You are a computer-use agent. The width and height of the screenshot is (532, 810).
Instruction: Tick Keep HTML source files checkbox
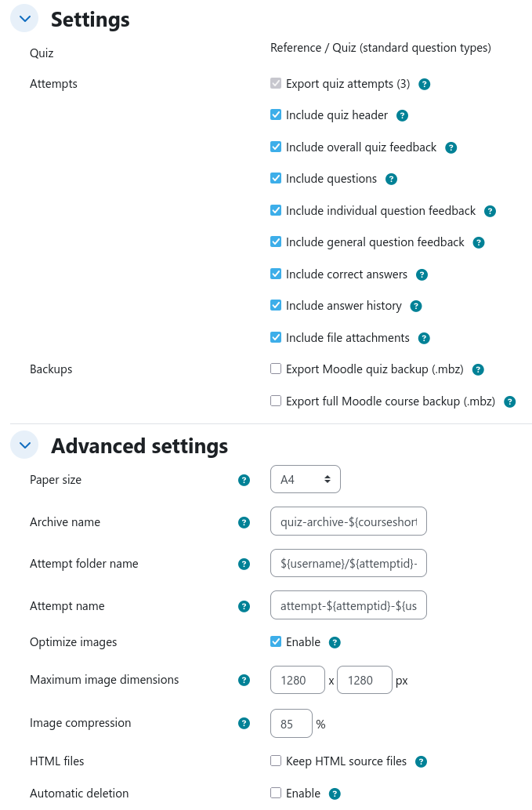(x=276, y=761)
